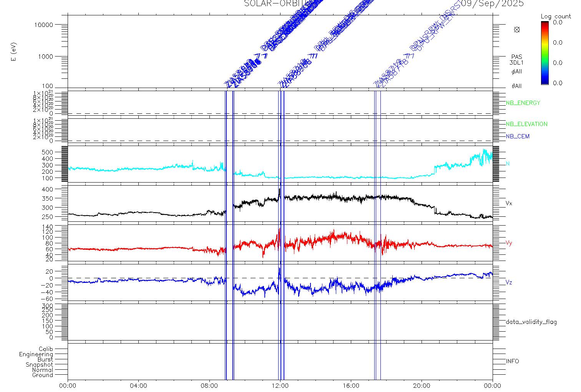Click the NB_ELEVATION green label

coord(526,124)
